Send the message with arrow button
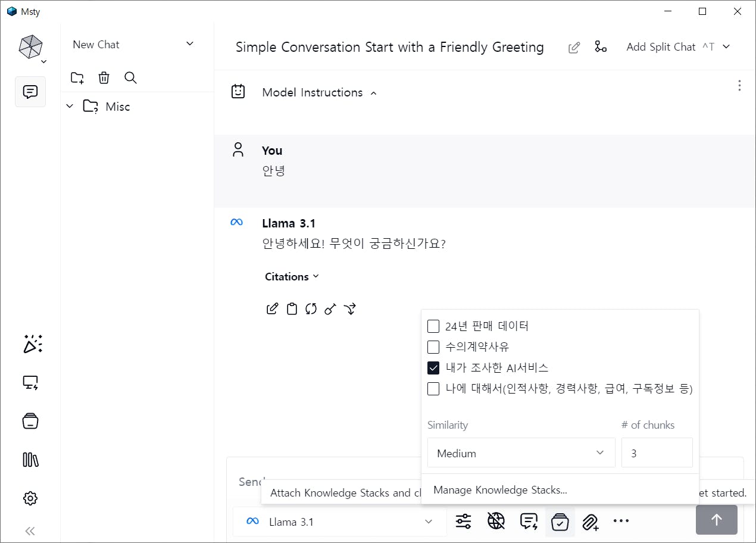This screenshot has width=756, height=543. pyautogui.click(x=717, y=520)
